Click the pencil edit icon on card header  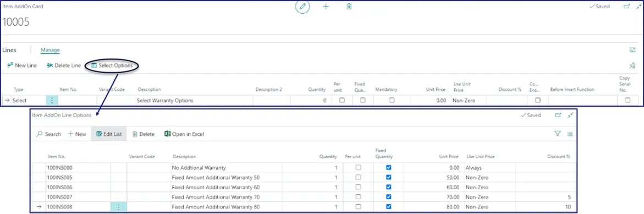tap(302, 7)
